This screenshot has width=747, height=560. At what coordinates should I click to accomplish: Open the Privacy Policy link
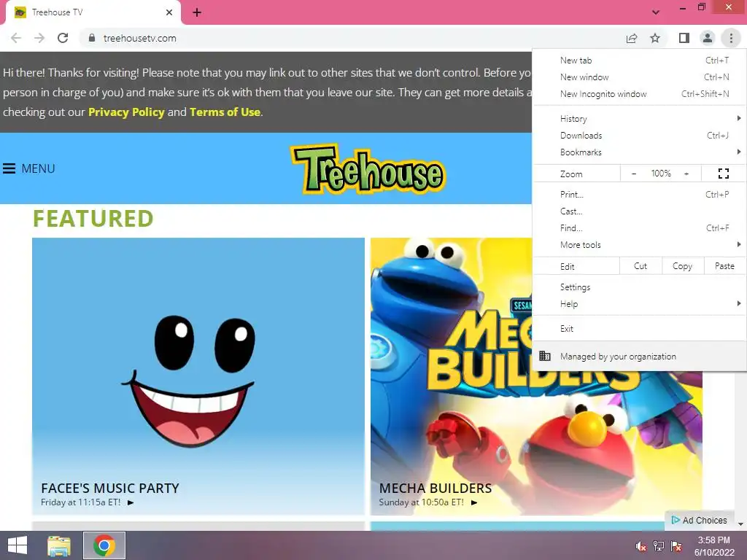[126, 112]
